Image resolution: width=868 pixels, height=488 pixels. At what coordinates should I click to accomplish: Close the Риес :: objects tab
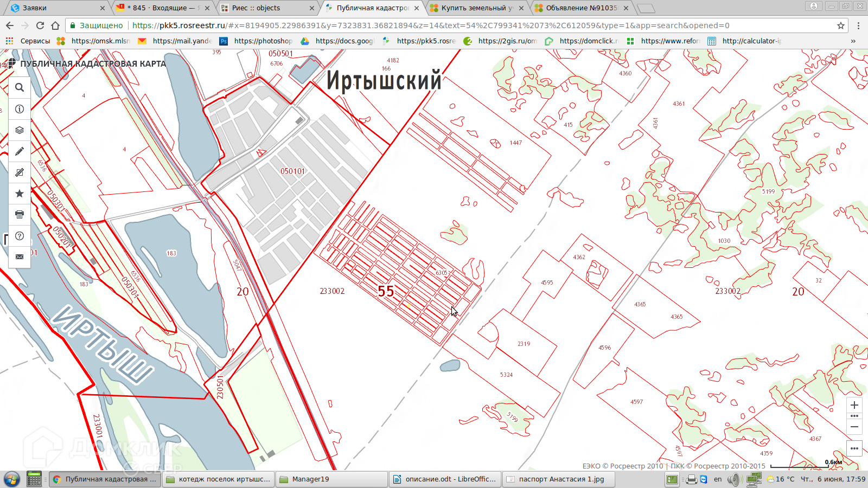point(312,8)
